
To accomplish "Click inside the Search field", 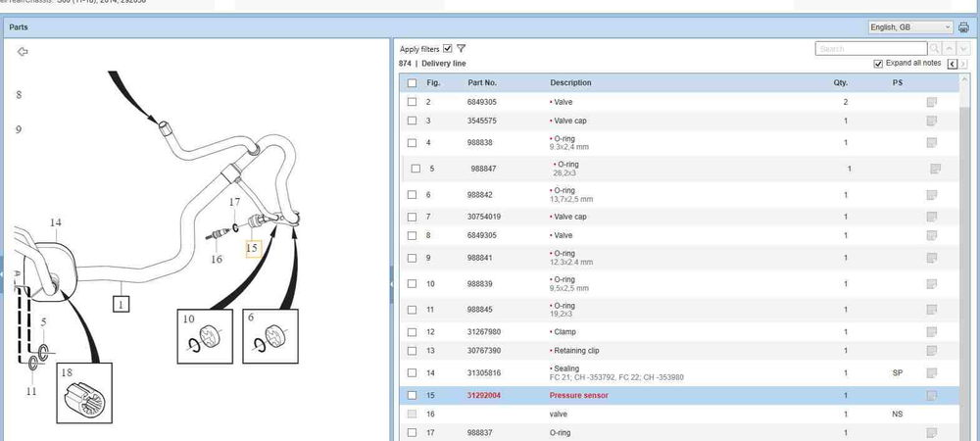I will tap(870, 48).
